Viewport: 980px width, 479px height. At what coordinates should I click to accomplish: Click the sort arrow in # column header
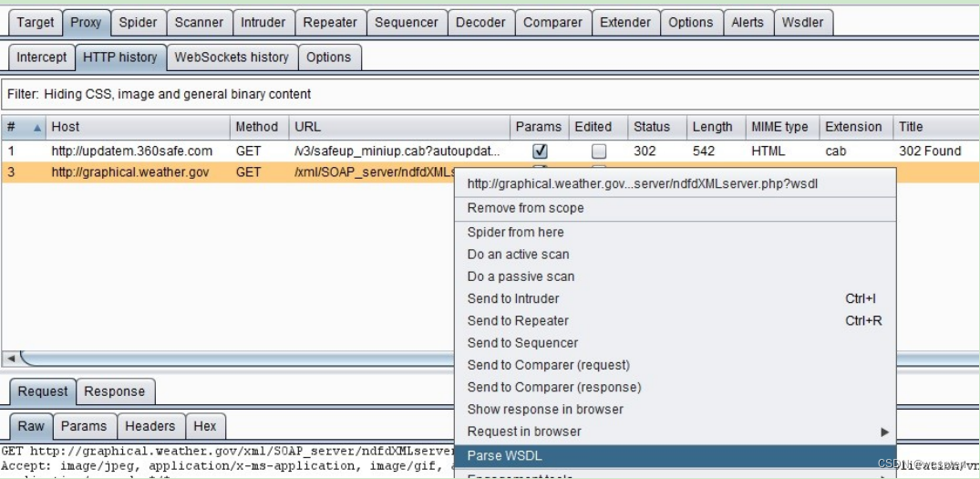pyautogui.click(x=37, y=128)
